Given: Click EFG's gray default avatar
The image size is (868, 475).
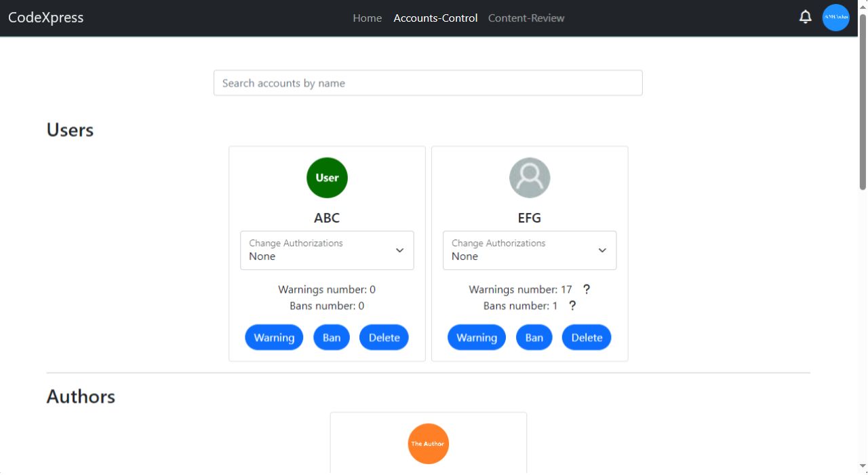Looking at the screenshot, I should coord(530,178).
